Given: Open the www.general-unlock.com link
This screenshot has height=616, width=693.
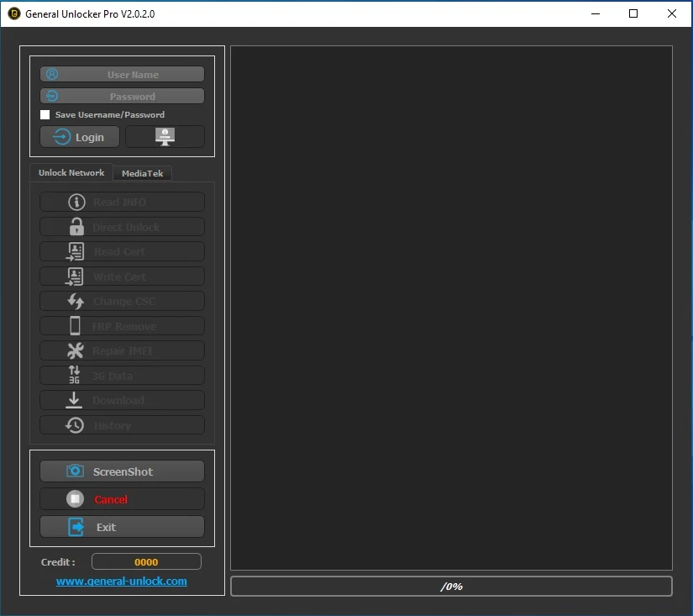Looking at the screenshot, I should click(x=122, y=581).
